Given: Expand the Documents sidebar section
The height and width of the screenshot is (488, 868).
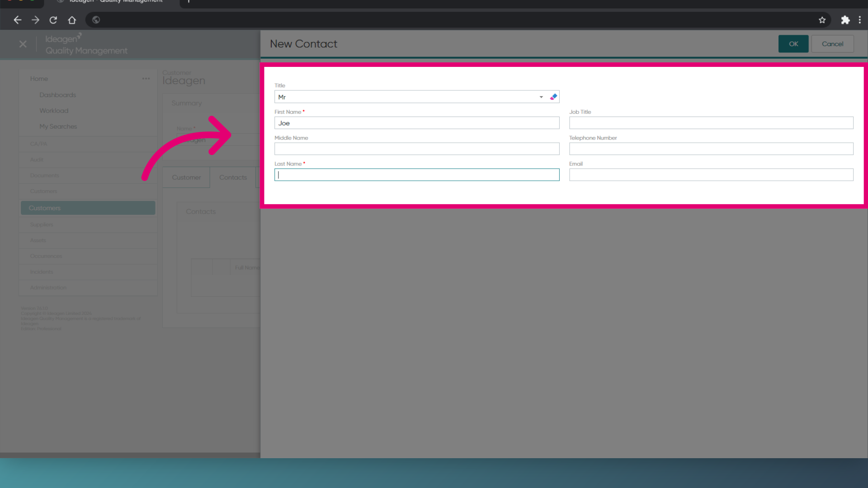Looking at the screenshot, I should tap(88, 176).
